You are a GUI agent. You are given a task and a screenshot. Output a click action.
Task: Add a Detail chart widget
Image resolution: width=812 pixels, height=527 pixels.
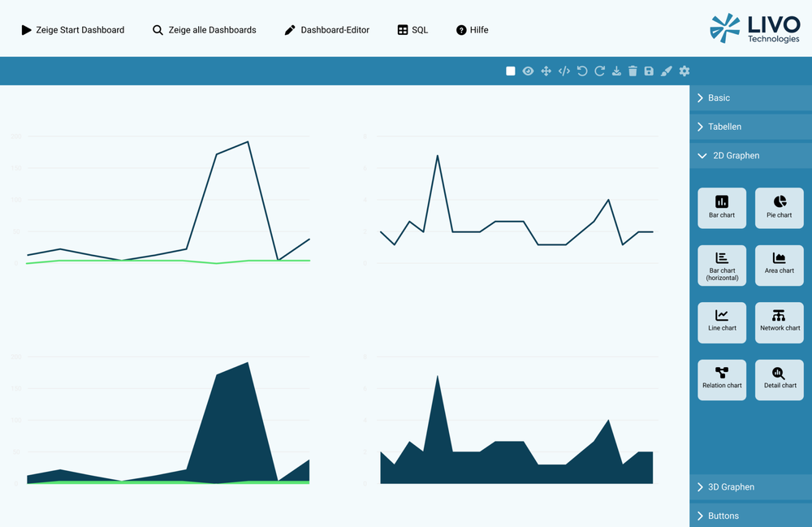tap(780, 380)
